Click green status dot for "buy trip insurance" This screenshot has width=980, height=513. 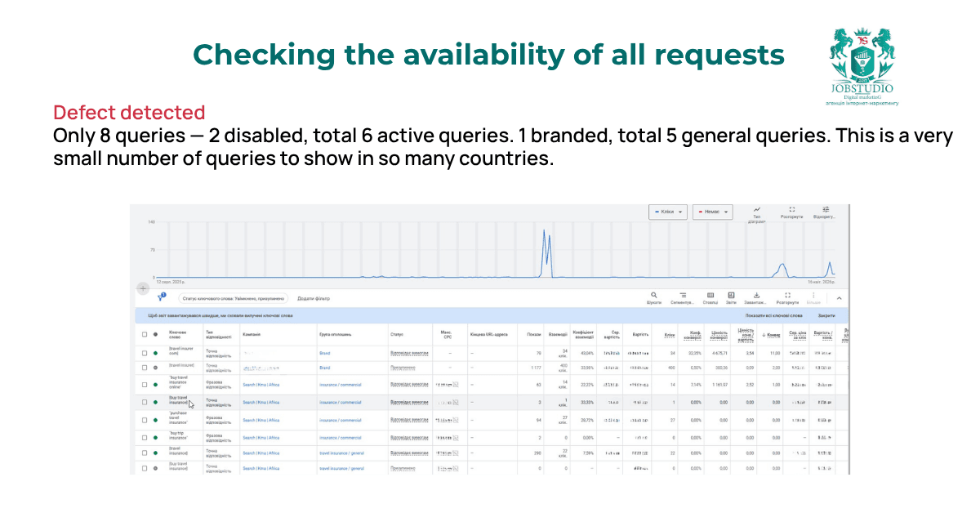click(155, 439)
